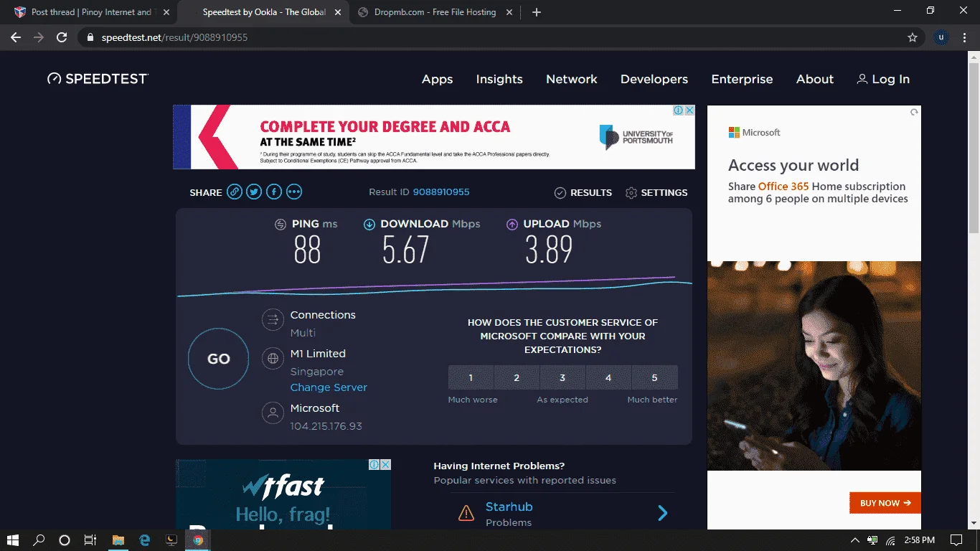The height and width of the screenshot is (551, 980).
Task: Click the M1 Limited server globe icon
Action: [x=273, y=358]
